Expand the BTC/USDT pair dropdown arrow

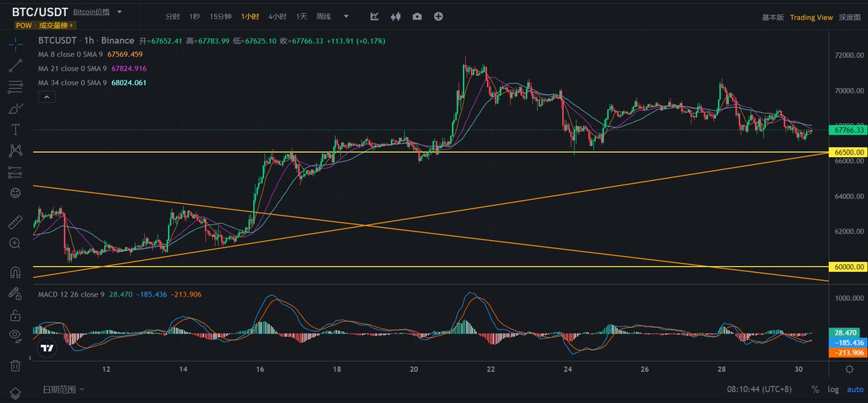[x=119, y=12]
